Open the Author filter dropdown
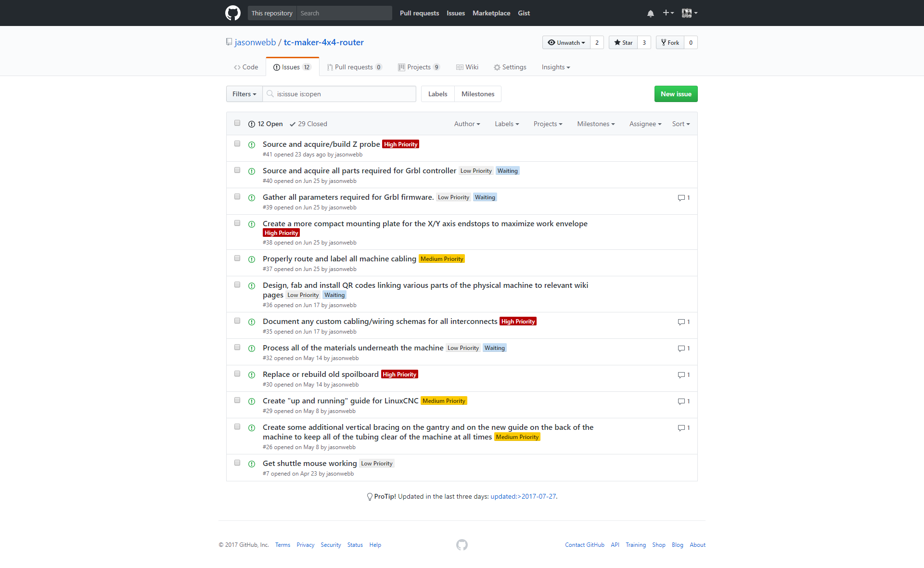This screenshot has width=924, height=568. pyautogui.click(x=467, y=124)
